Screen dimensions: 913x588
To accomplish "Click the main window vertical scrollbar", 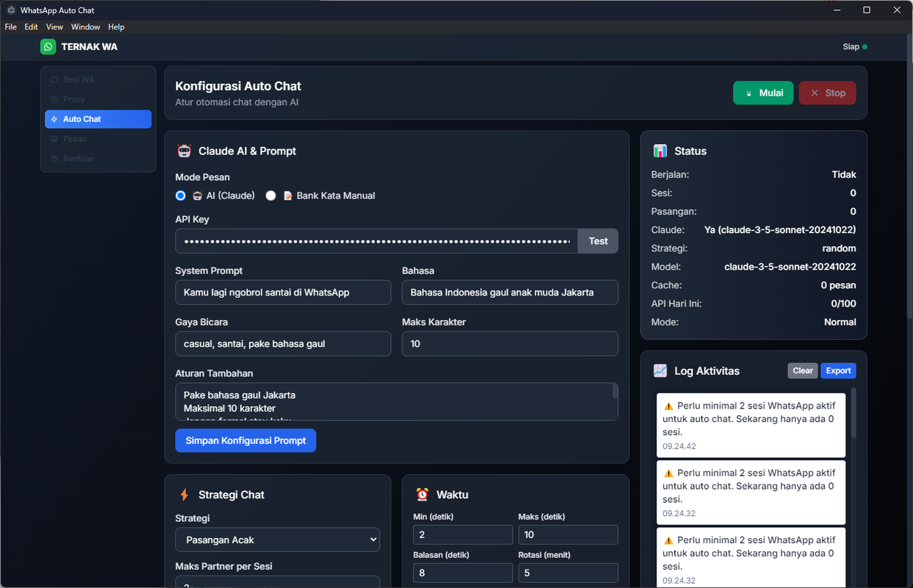I will pos(909,176).
